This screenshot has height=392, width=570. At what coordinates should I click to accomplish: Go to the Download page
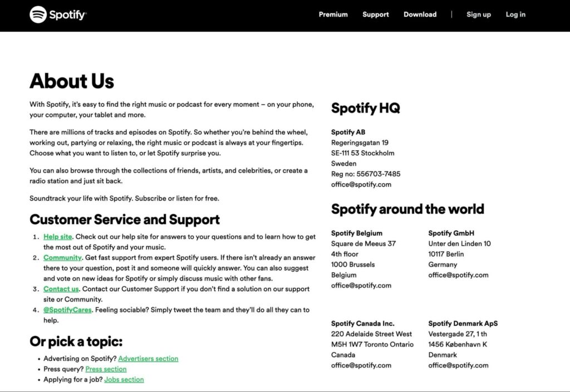(x=420, y=14)
